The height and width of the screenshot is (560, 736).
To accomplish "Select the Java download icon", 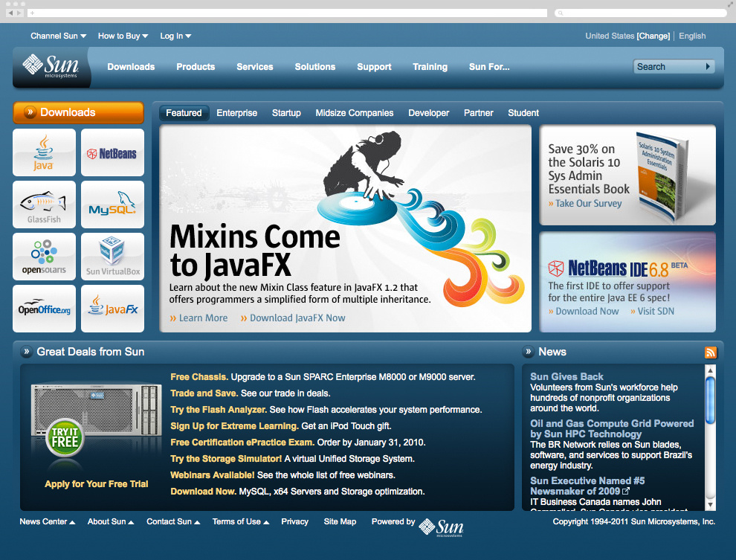I will tap(44, 152).
